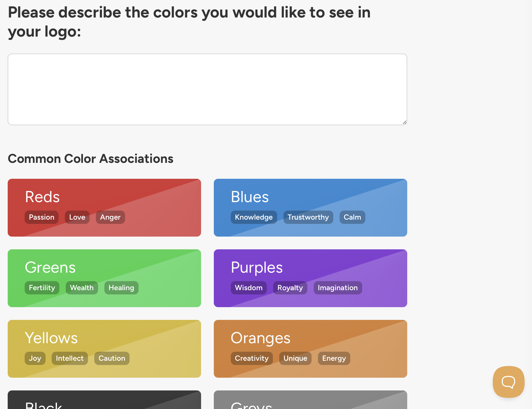Click inside the logo colors description textarea

(x=207, y=89)
